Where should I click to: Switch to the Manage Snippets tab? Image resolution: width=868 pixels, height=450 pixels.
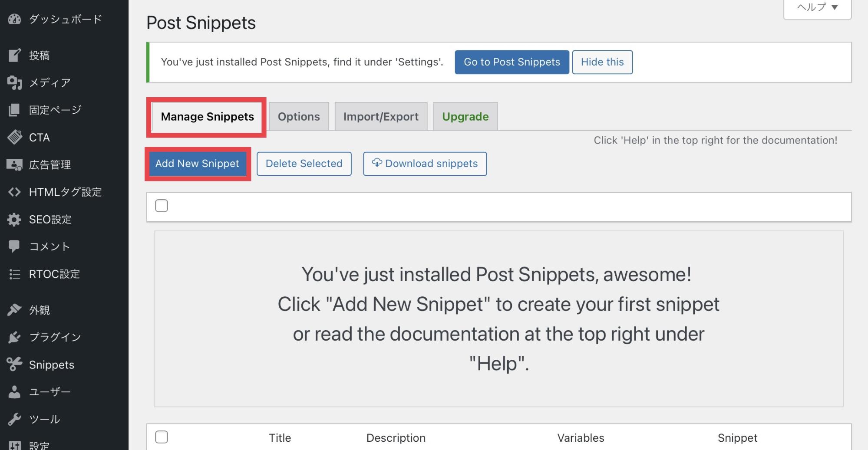207,117
